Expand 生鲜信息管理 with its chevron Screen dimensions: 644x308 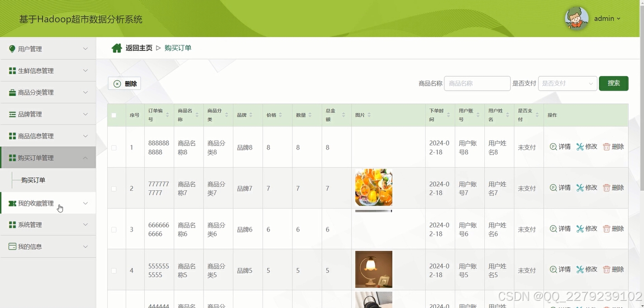click(x=85, y=70)
